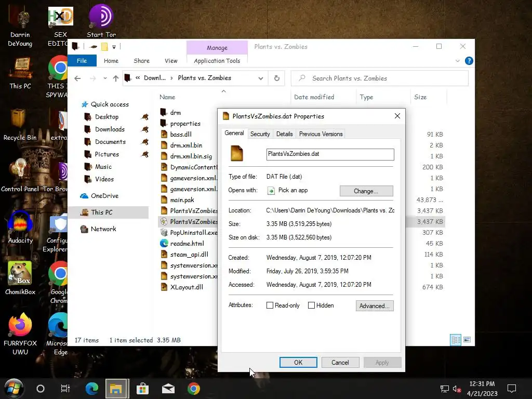
Task: Open Cortana search circle on taskbar
Action: [x=41, y=389]
